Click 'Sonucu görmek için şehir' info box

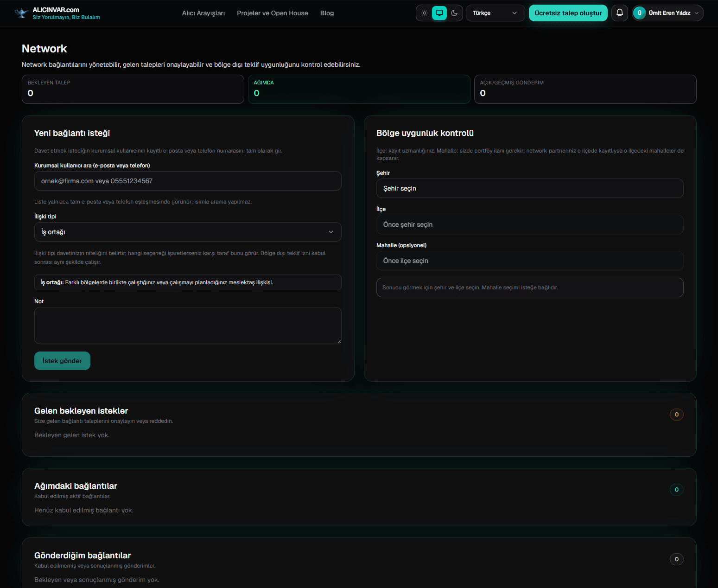[530, 288]
